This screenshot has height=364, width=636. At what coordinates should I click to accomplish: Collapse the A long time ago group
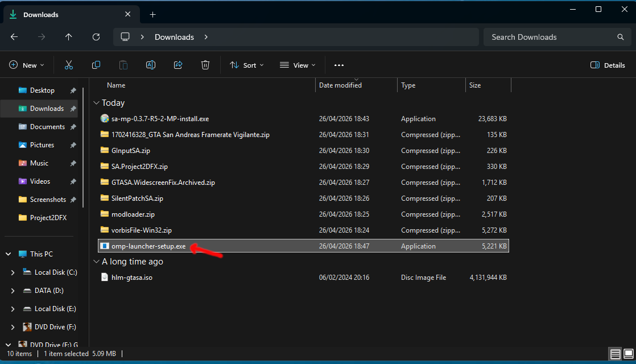pyautogui.click(x=96, y=262)
